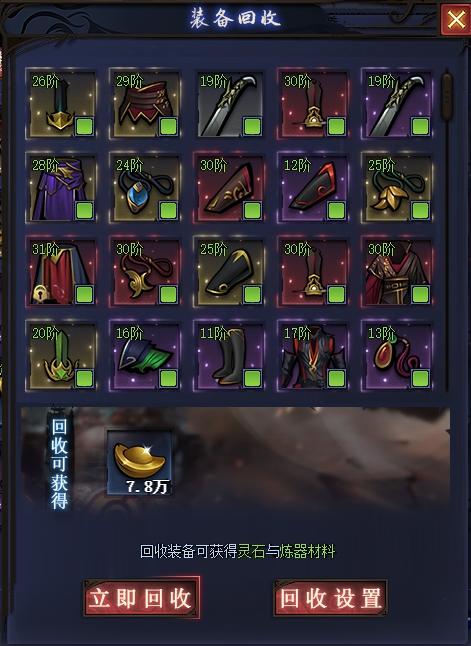The height and width of the screenshot is (646, 471).
Task: Select the 20阶 green helmet crest
Action: [61, 356]
